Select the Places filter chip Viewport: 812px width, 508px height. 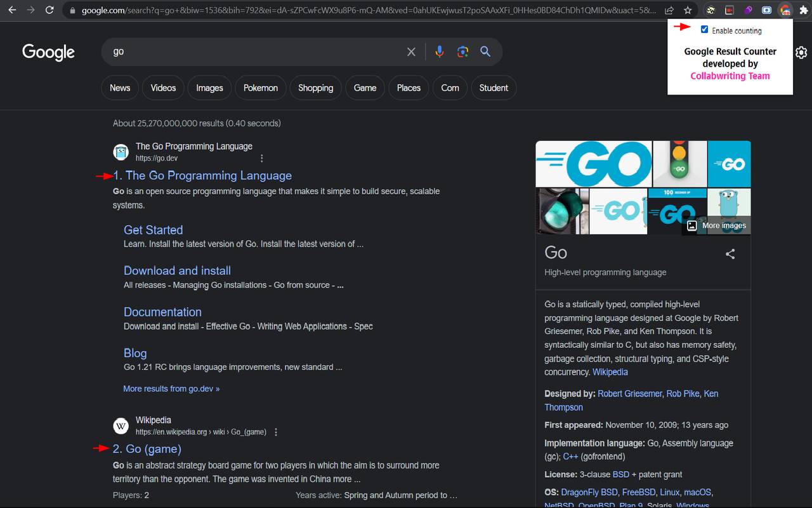pos(409,88)
